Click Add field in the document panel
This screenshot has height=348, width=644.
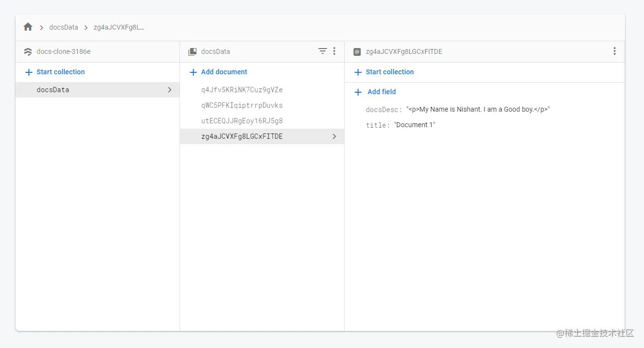pos(381,92)
